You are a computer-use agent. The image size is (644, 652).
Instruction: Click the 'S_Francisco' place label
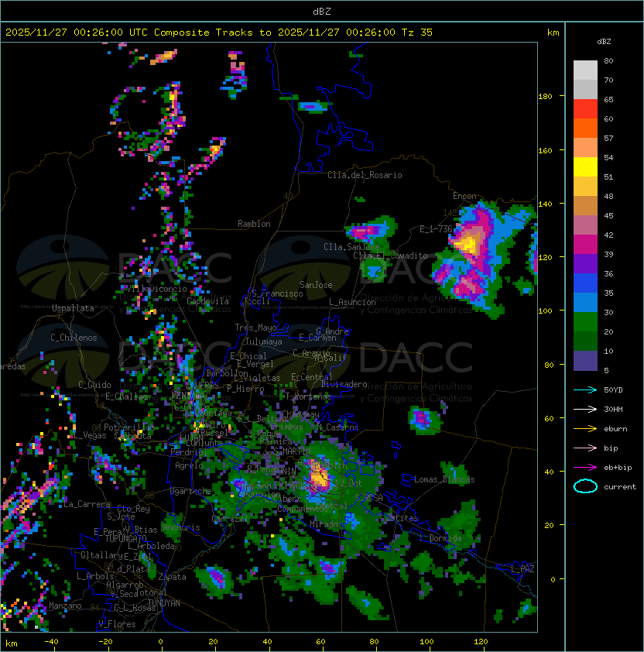277,293
